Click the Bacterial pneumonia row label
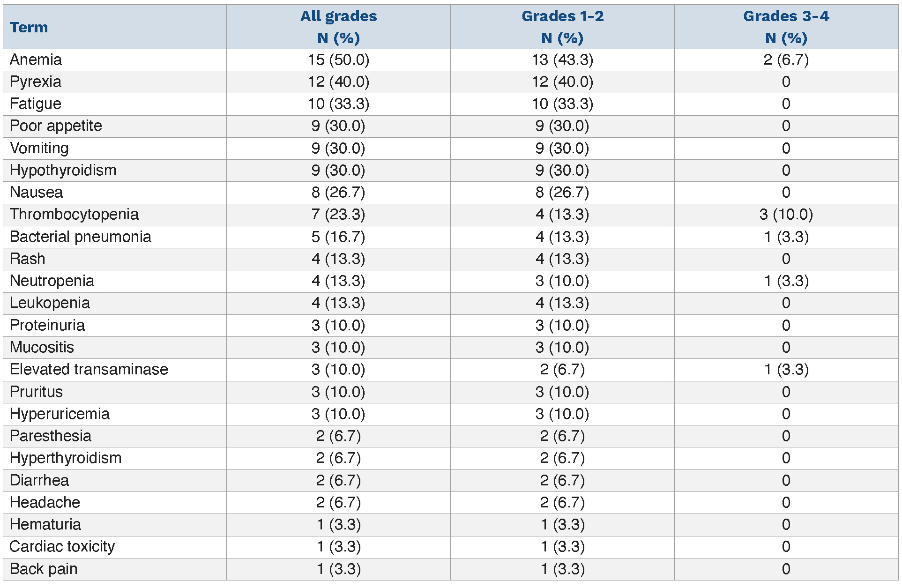Screen dimensions: 902x588 [x=81, y=237]
